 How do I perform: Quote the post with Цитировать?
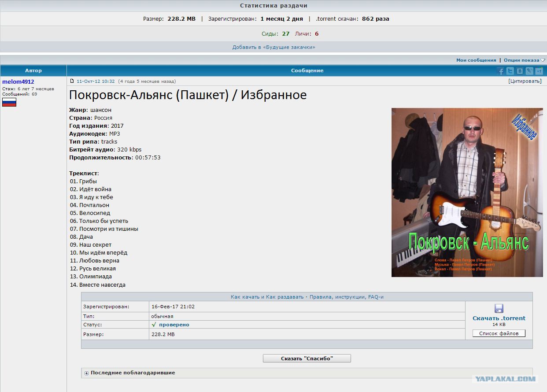click(525, 81)
